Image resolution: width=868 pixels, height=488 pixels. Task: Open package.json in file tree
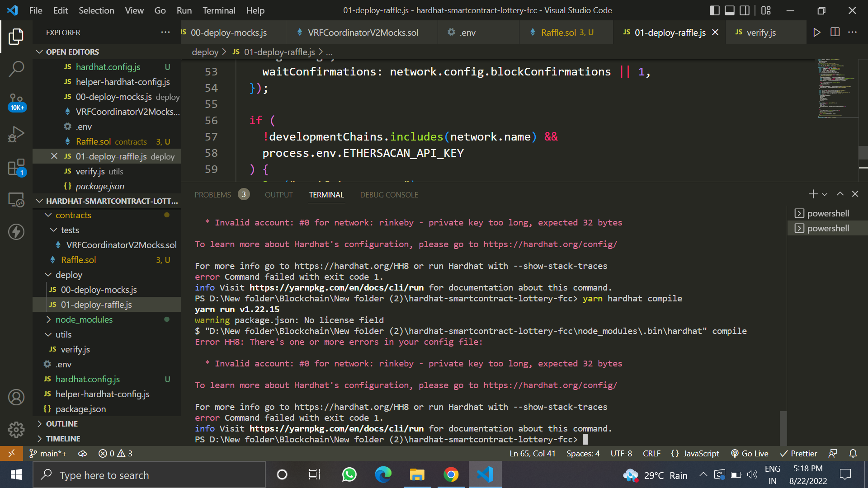[107, 409]
